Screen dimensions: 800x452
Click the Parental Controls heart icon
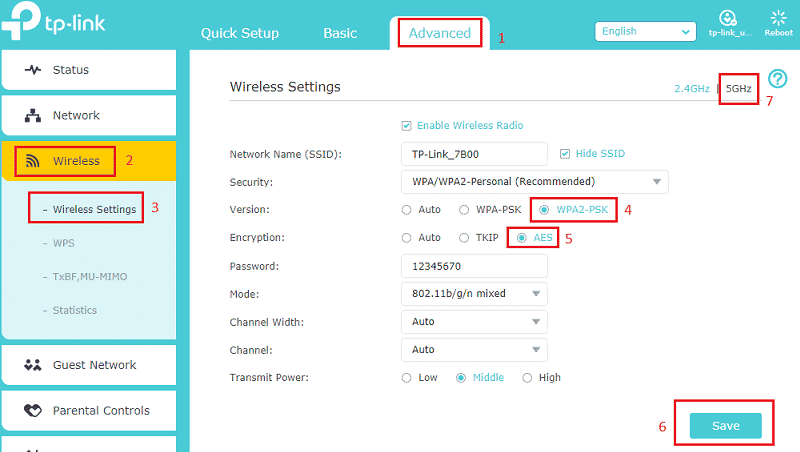coord(33,410)
